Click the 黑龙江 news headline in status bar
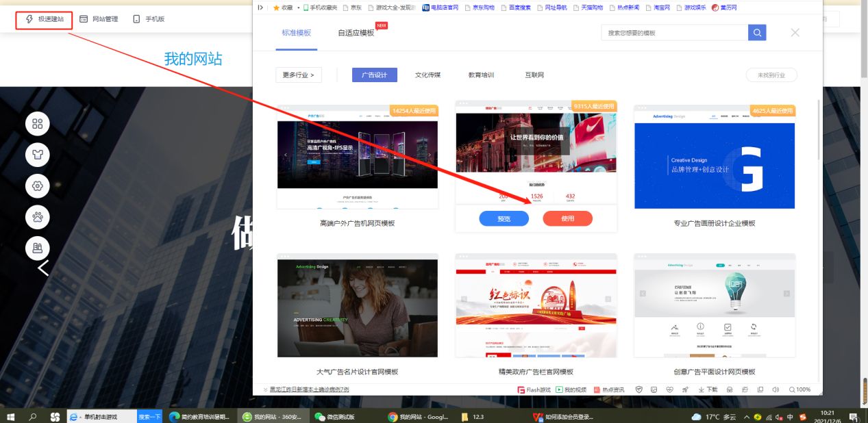This screenshot has width=868, height=423. tap(309, 389)
